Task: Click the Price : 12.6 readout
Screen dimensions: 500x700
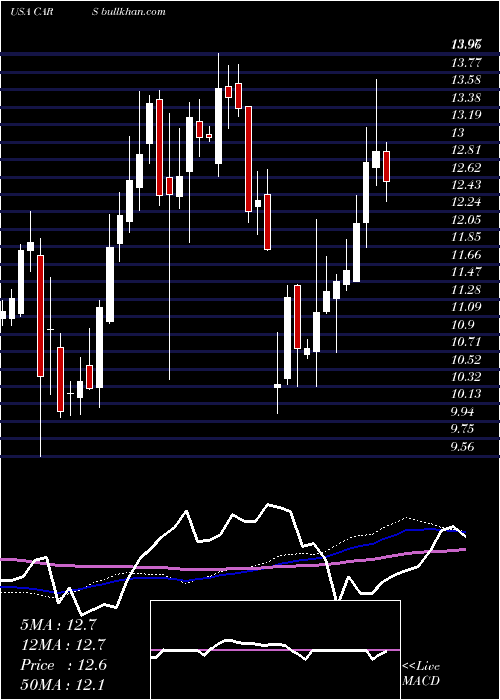Action: [x=63, y=665]
